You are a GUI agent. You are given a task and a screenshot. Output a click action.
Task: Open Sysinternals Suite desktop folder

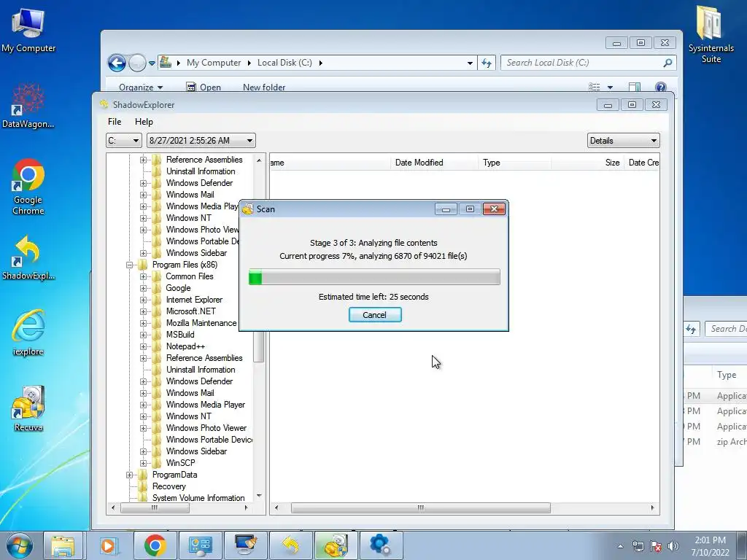coord(711,34)
